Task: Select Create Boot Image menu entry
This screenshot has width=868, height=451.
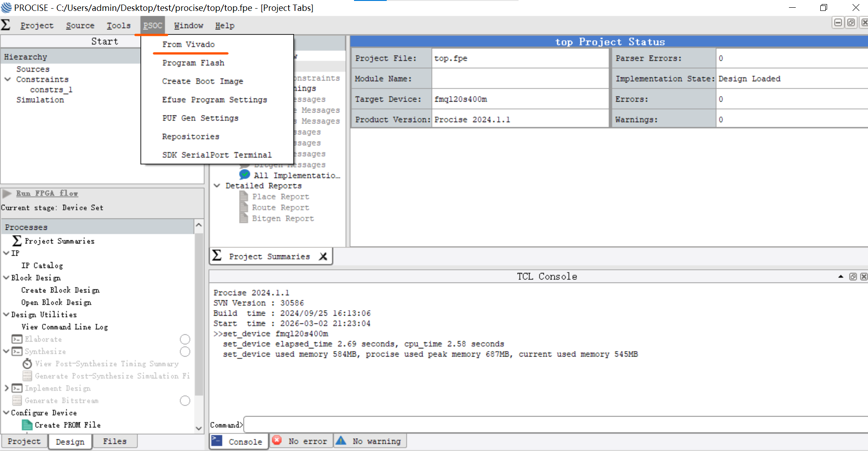Action: pos(202,81)
